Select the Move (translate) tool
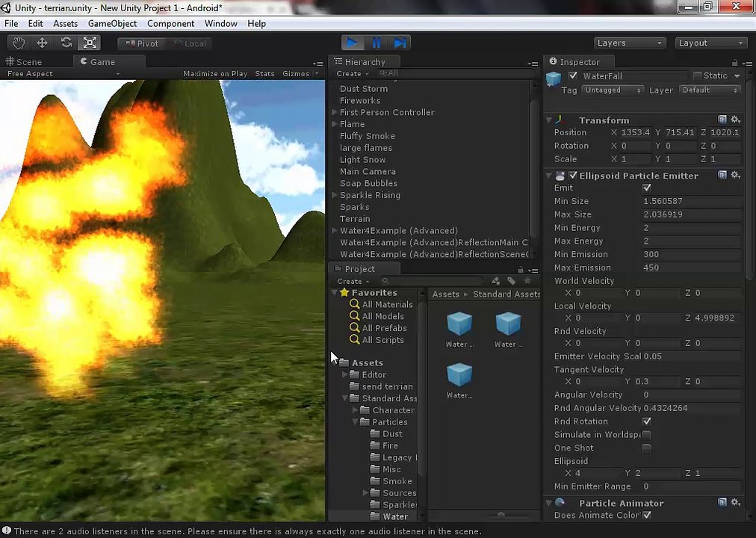Screen dimensions: 756x538 tap(42, 43)
